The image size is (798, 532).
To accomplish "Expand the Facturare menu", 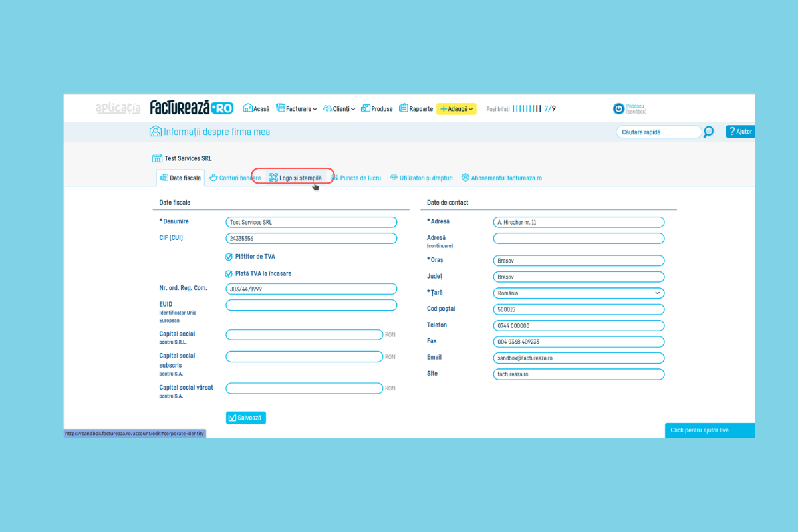I will [x=297, y=109].
